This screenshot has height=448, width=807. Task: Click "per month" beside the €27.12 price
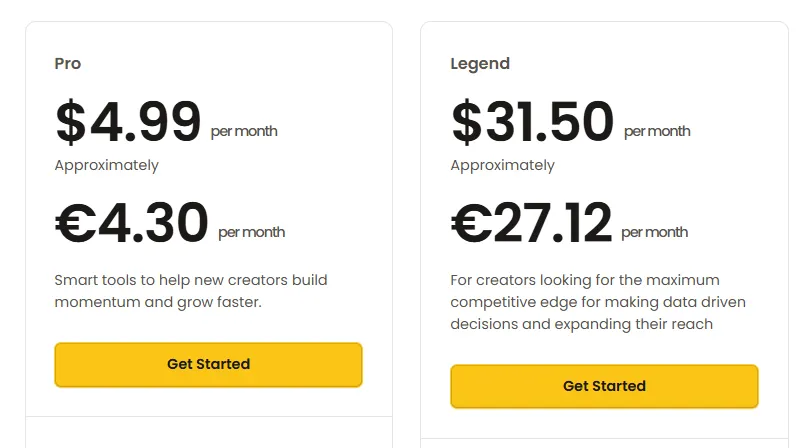pos(655,232)
